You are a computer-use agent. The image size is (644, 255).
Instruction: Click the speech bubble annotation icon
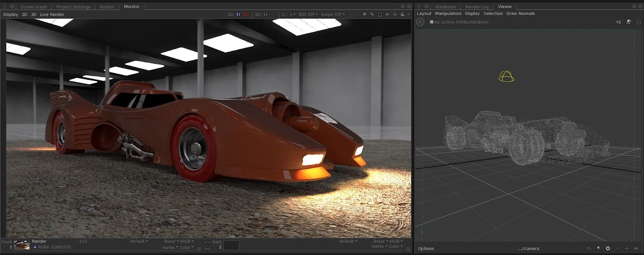364,14
